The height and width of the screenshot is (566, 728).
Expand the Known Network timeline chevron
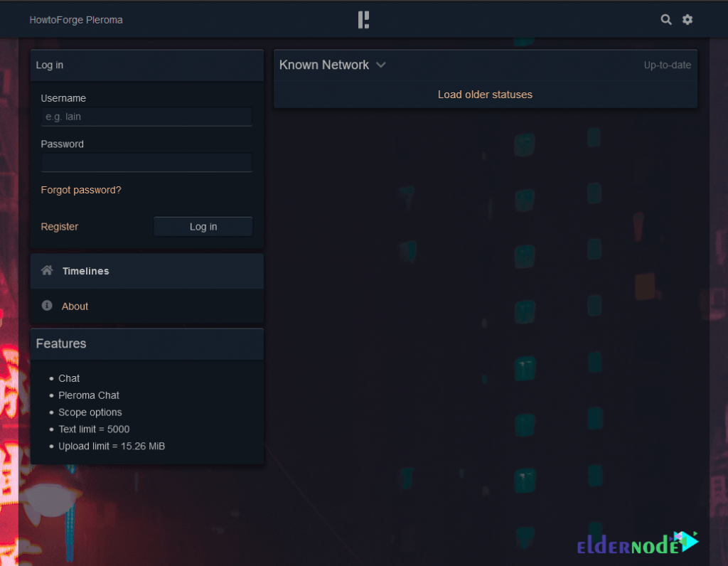381,65
